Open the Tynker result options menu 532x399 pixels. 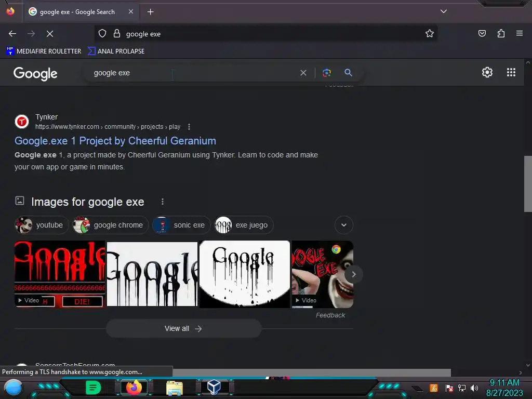pos(189,127)
